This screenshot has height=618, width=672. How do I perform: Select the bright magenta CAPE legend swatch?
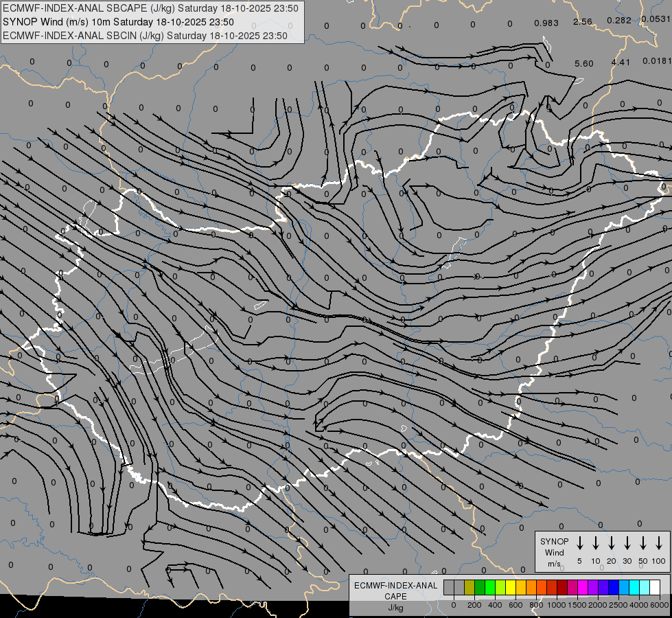point(583,587)
